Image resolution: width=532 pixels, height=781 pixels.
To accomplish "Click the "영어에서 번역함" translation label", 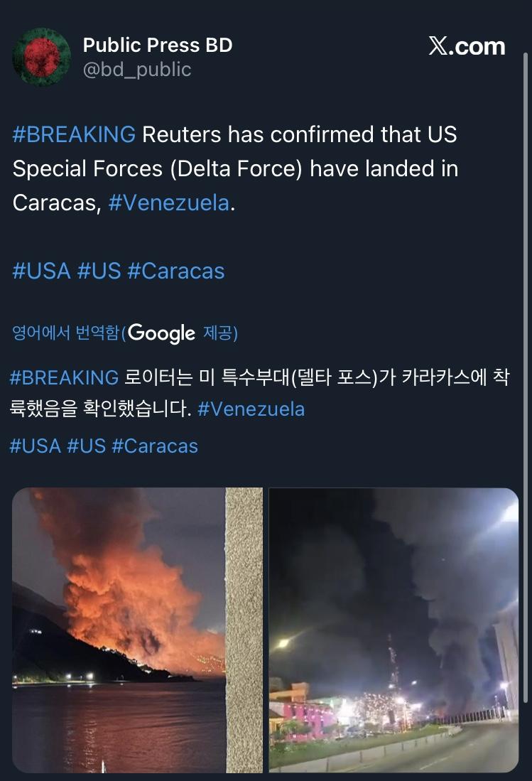I will point(65,333).
